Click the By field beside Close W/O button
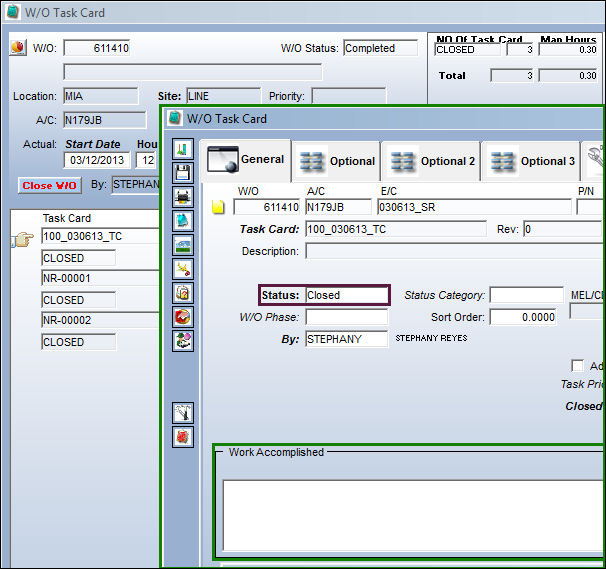Image resolution: width=606 pixels, height=569 pixels. pos(136,185)
